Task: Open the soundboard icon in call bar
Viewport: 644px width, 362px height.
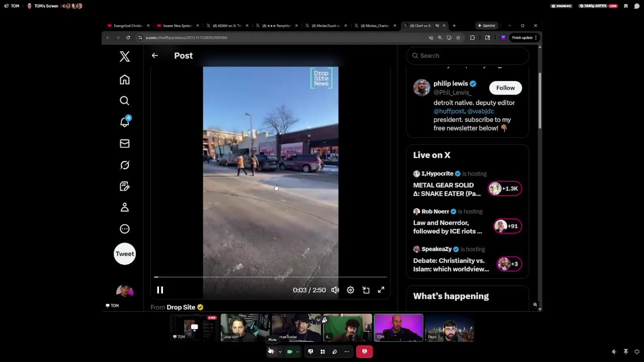Action: (335, 351)
